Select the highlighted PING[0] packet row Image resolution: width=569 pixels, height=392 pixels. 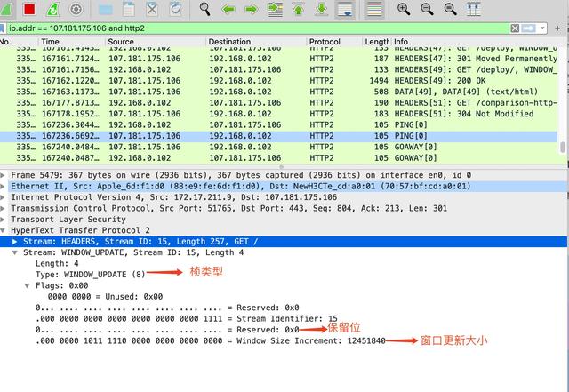click(278, 136)
